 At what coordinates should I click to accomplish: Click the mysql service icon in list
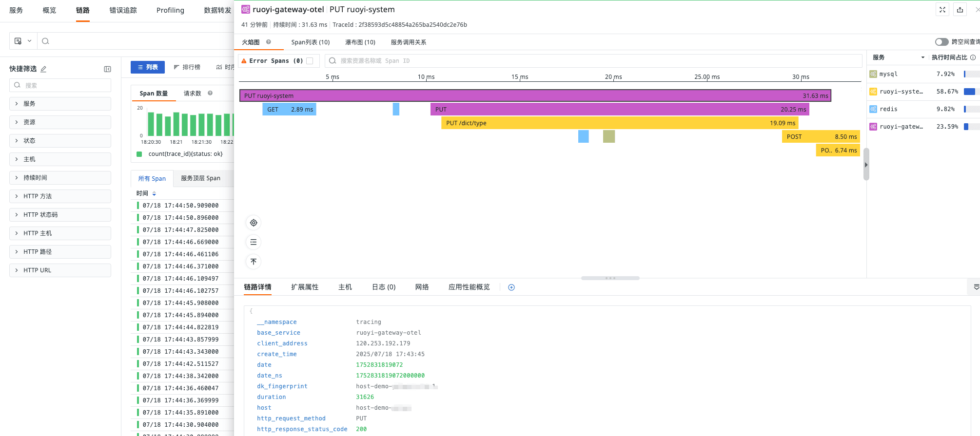pyautogui.click(x=873, y=74)
